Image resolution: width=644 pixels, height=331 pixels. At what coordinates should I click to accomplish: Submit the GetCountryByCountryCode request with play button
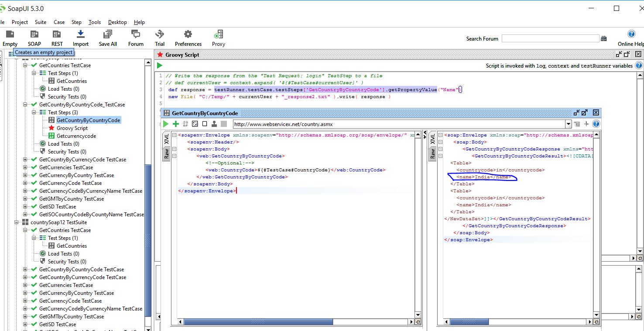coord(166,124)
